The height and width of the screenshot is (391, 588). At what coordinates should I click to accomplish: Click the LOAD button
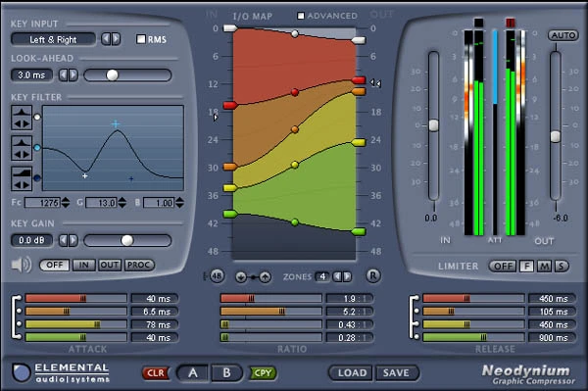click(352, 372)
